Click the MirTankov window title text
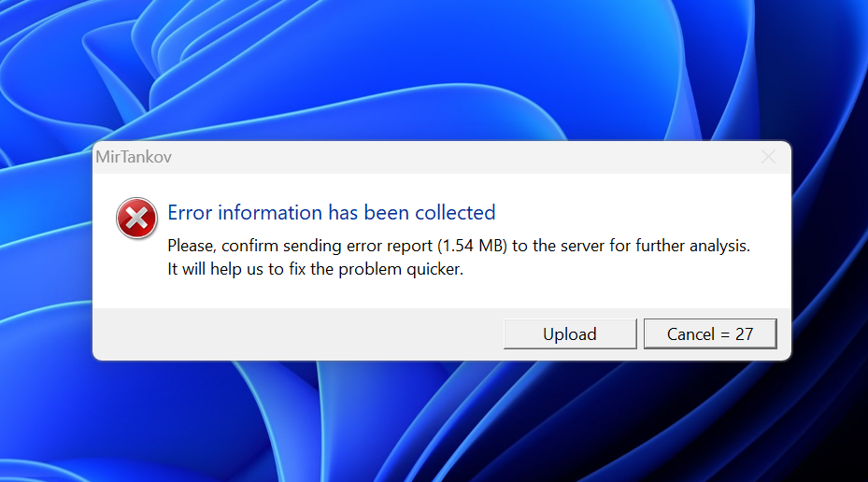 click(134, 157)
